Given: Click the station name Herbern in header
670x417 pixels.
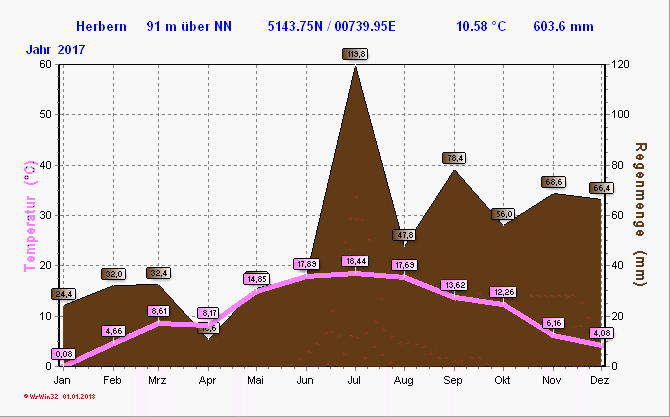Looking at the screenshot, I should (x=101, y=26).
